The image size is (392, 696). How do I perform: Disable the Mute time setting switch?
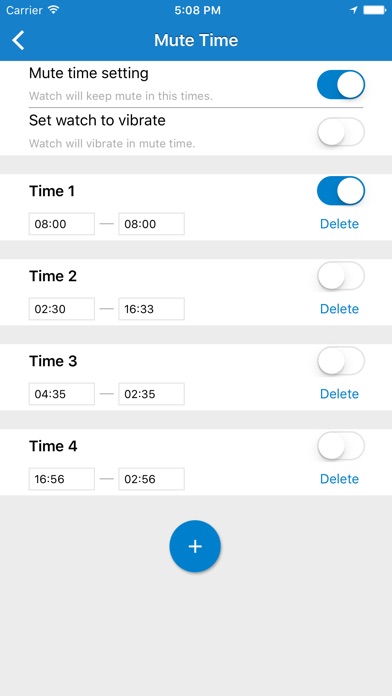click(x=341, y=84)
